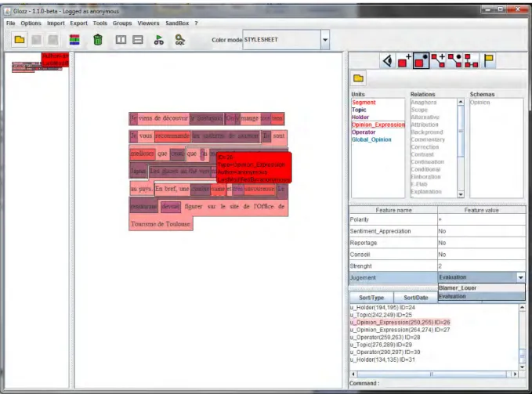This screenshot has height=394, width=532.
Task: Click annotated word 'recommande' in text
Action: coord(172,136)
